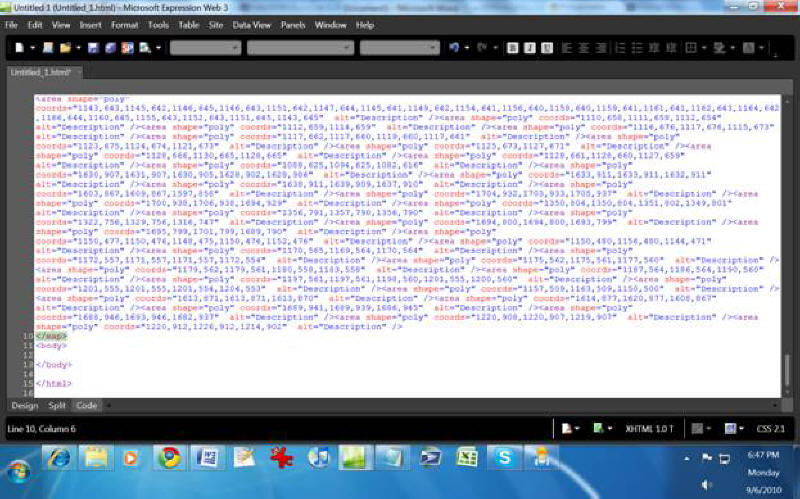Toggle Italic formatting
The height and width of the screenshot is (499, 800).
(530, 47)
